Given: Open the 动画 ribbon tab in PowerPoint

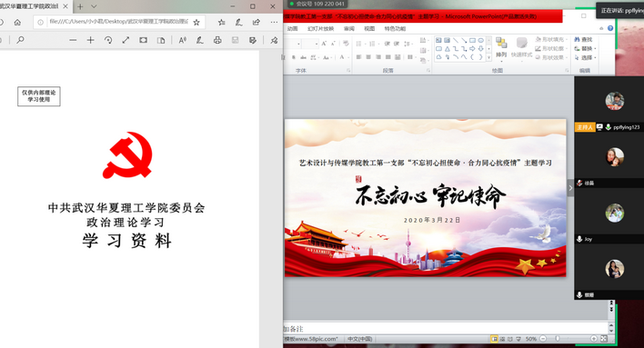Looking at the screenshot, I should 292,29.
